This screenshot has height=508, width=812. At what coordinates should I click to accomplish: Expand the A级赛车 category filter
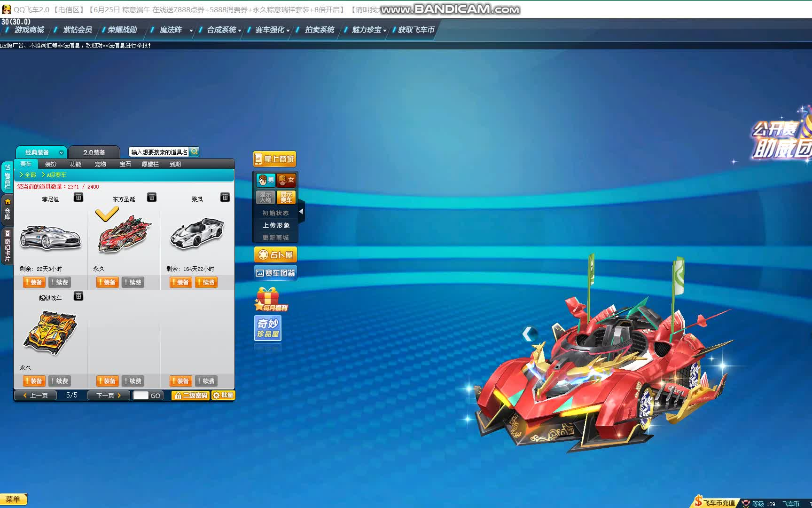(55, 175)
